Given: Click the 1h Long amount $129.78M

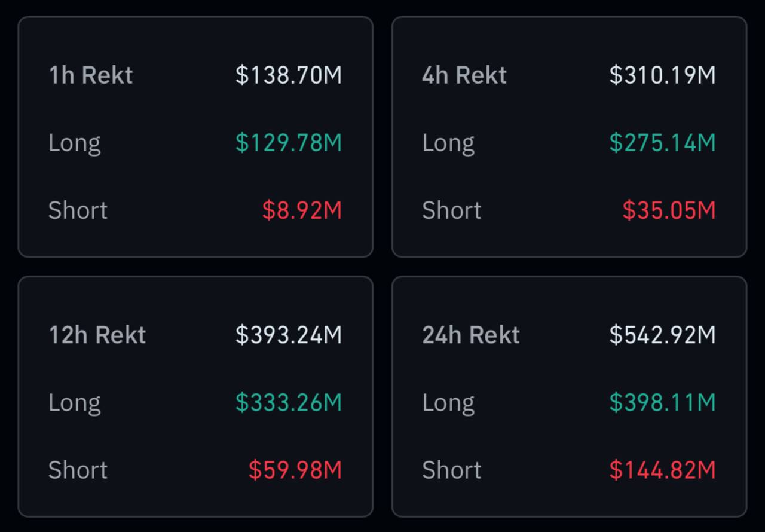Looking at the screenshot, I should point(289,143).
